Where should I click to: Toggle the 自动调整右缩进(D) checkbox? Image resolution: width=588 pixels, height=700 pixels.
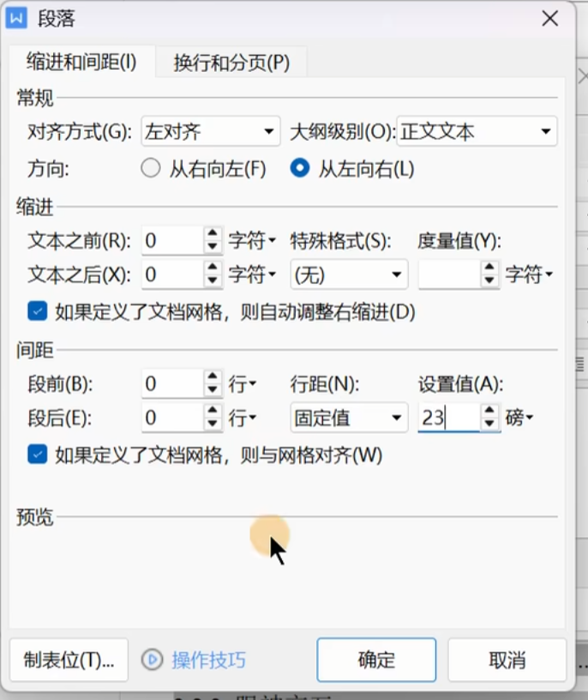pyautogui.click(x=38, y=311)
